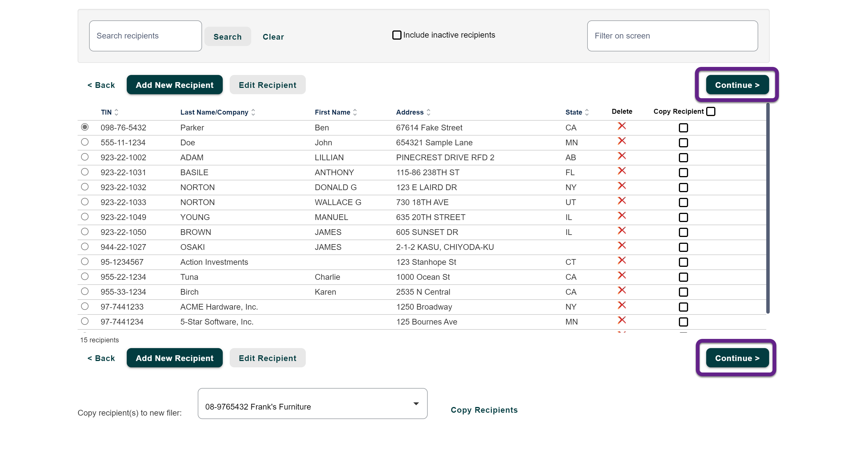
Task: Click the Filter on screen field
Action: (x=672, y=36)
